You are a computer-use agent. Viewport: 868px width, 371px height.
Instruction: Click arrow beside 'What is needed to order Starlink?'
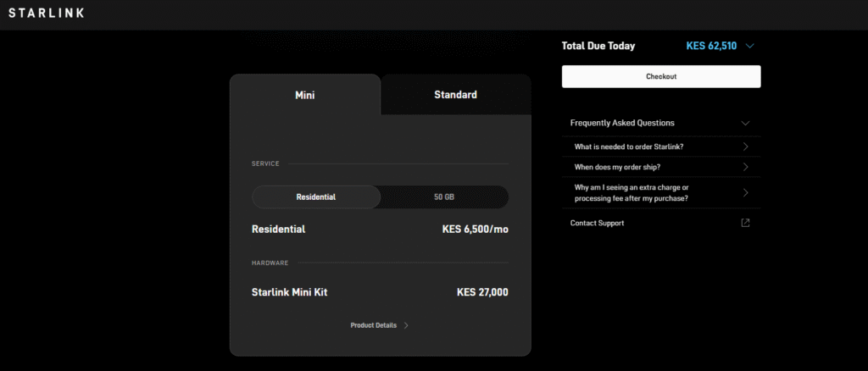pyautogui.click(x=746, y=147)
